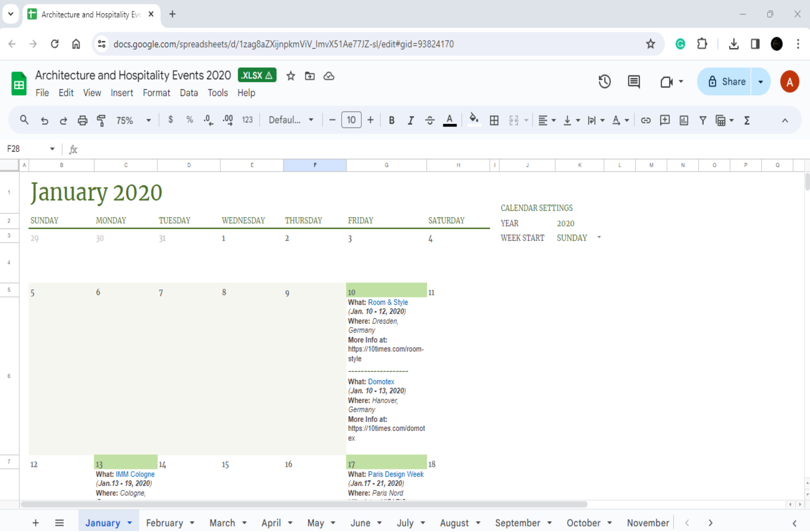Open the font Default dropdown
Screen dimensions: 810x532
(x=291, y=120)
